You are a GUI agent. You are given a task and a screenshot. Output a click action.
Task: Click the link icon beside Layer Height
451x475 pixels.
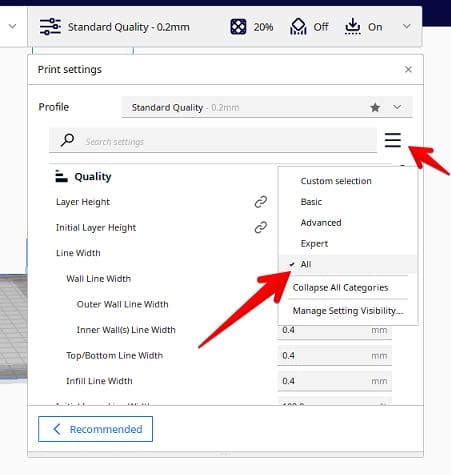[261, 202]
